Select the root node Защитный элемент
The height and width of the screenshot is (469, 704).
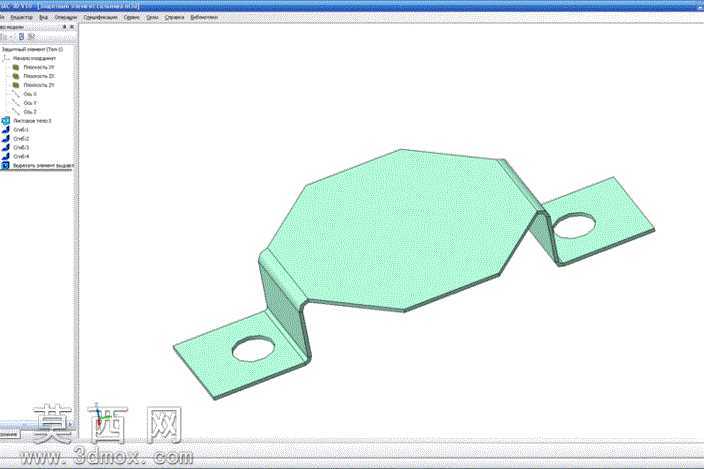(x=32, y=49)
